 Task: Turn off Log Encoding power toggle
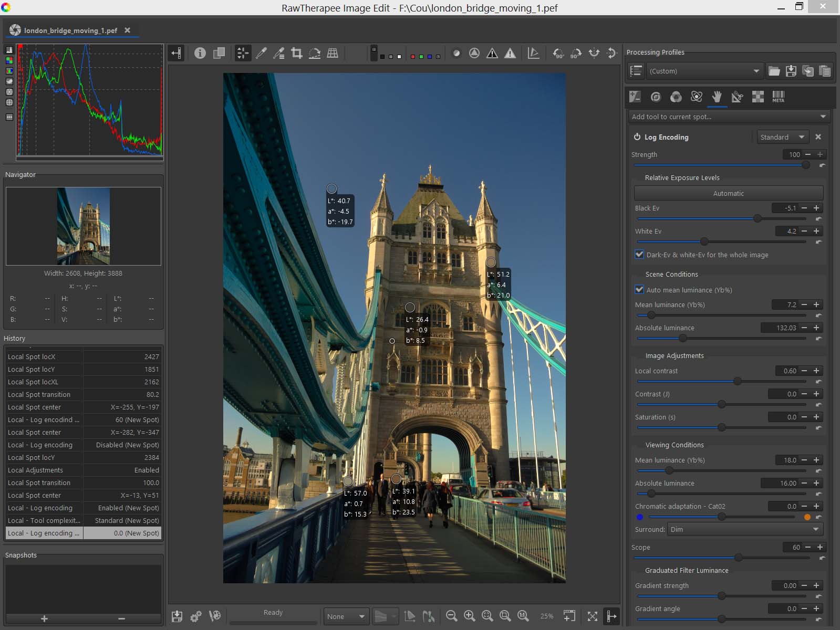(637, 137)
